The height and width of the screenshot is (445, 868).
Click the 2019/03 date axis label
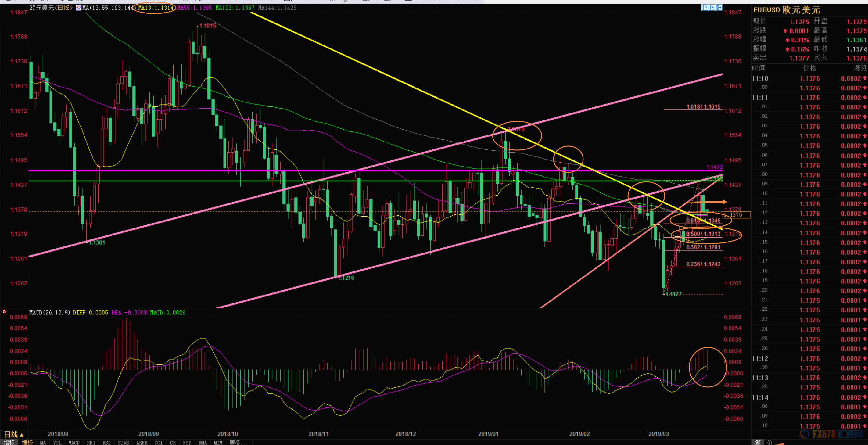point(658,433)
